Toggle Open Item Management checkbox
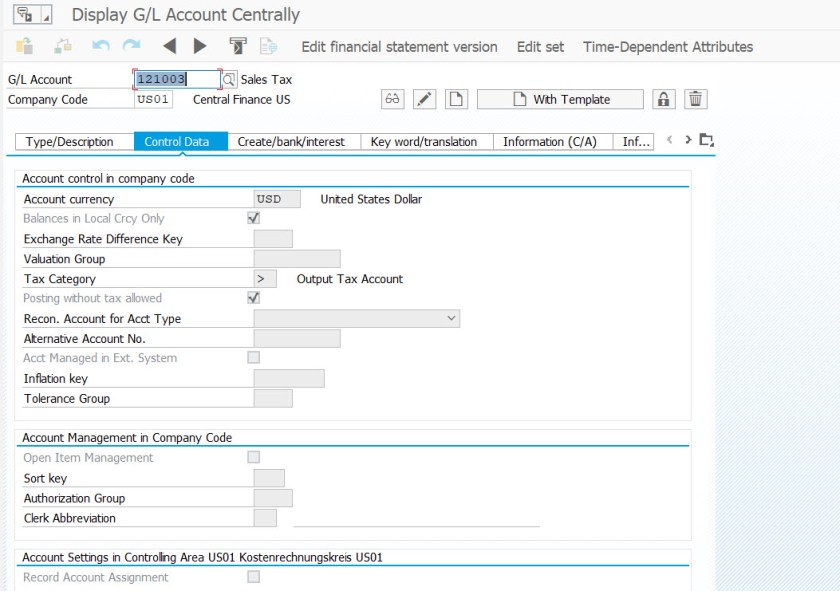Viewport: 840px width, 591px height. point(253,457)
